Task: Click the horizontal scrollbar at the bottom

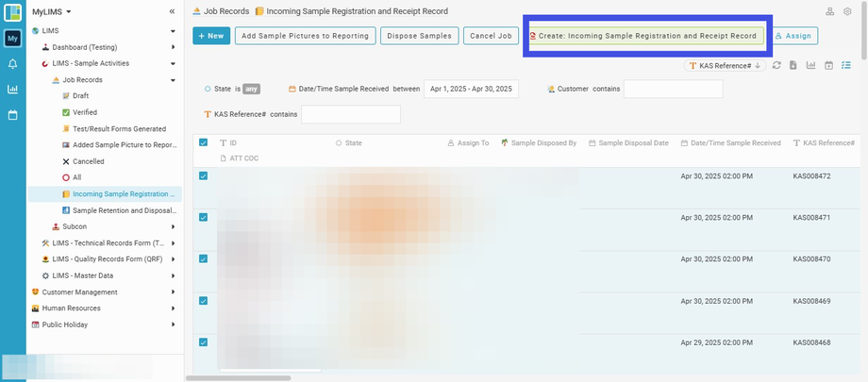Action: [238, 378]
